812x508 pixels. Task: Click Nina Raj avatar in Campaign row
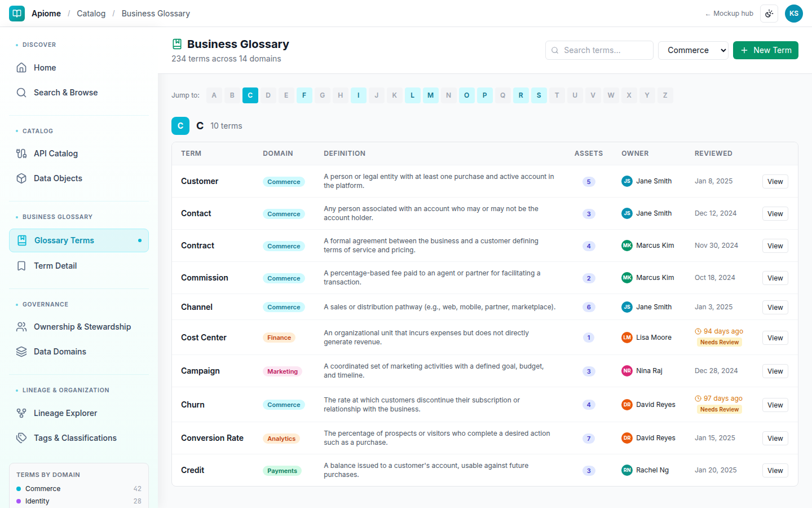pyautogui.click(x=627, y=371)
